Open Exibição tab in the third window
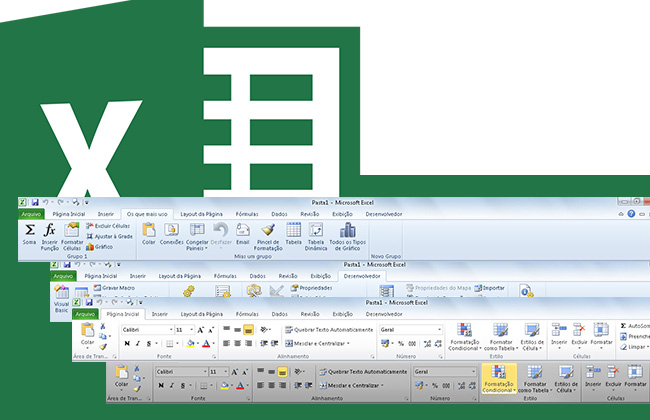 342,314
